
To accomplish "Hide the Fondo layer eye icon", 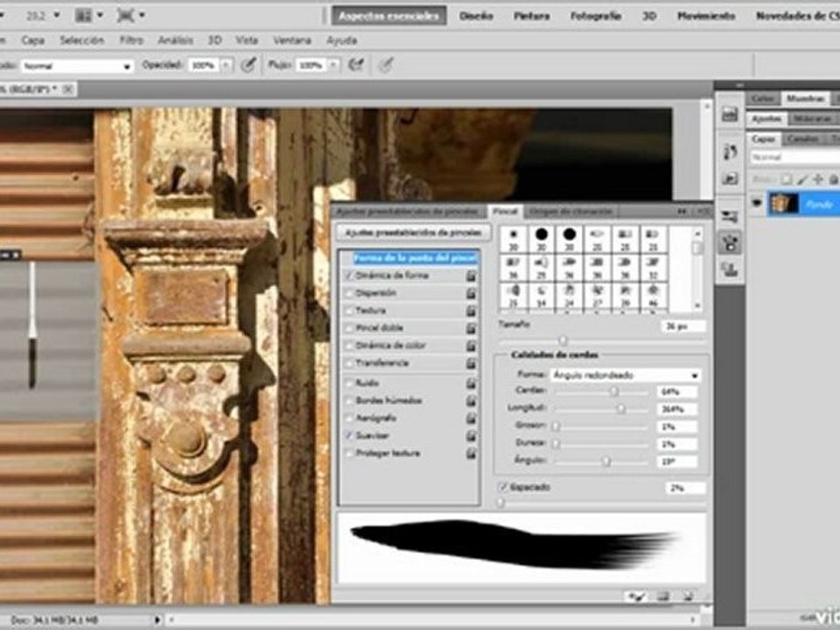I will [x=756, y=204].
